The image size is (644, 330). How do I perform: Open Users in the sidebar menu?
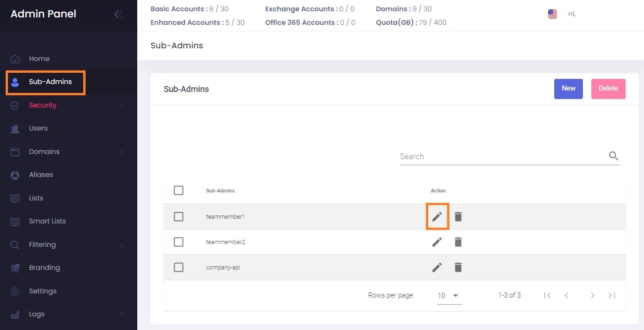tap(38, 128)
